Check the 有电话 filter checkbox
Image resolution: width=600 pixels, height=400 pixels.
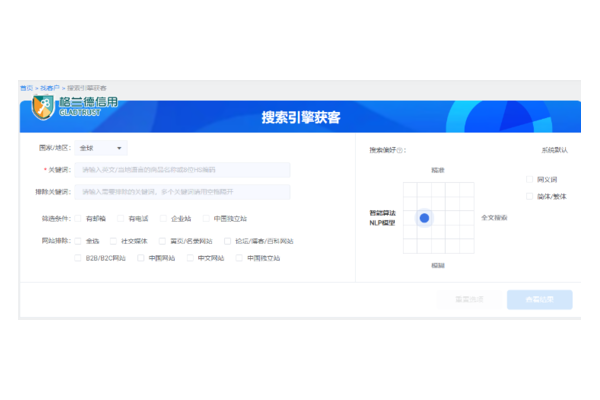click(121, 219)
